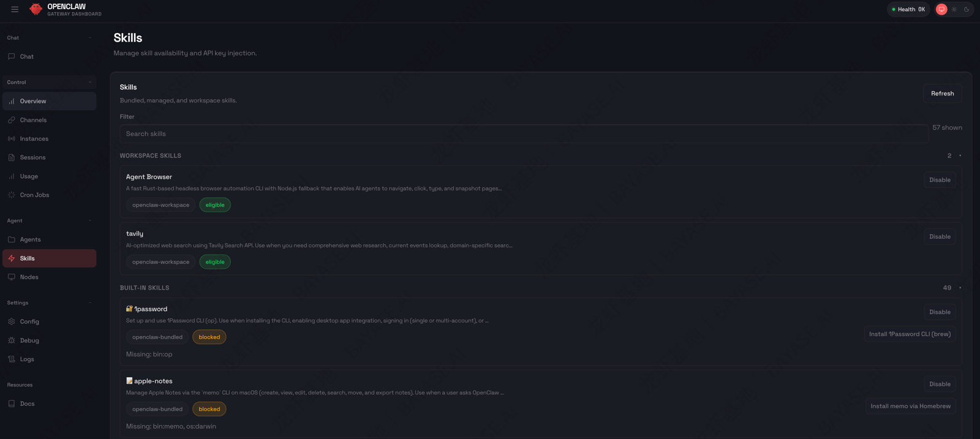Image resolution: width=980 pixels, height=439 pixels.
Task: Switch to dark theme moon icon
Action: [x=967, y=9]
